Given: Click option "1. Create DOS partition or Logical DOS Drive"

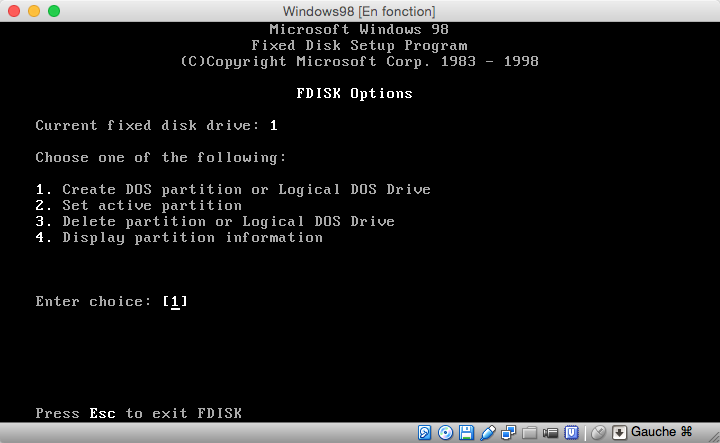Looking at the screenshot, I should [x=233, y=190].
